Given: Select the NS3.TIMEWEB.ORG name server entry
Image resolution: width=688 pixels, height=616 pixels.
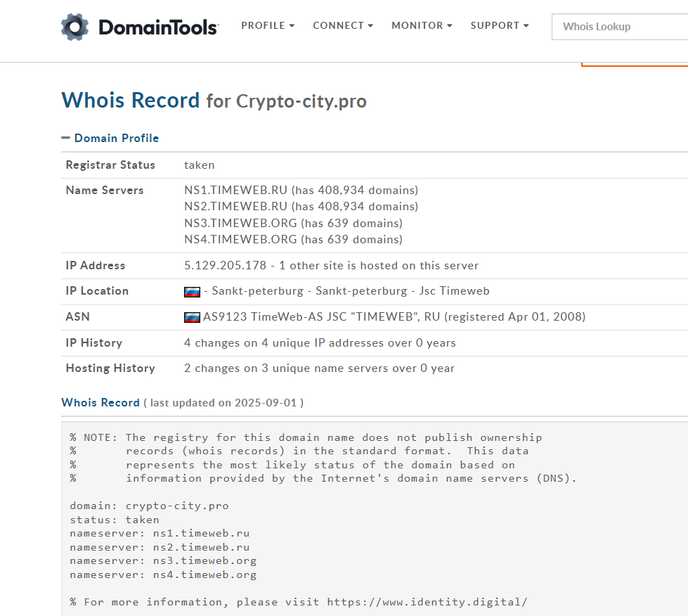Looking at the screenshot, I should (293, 223).
